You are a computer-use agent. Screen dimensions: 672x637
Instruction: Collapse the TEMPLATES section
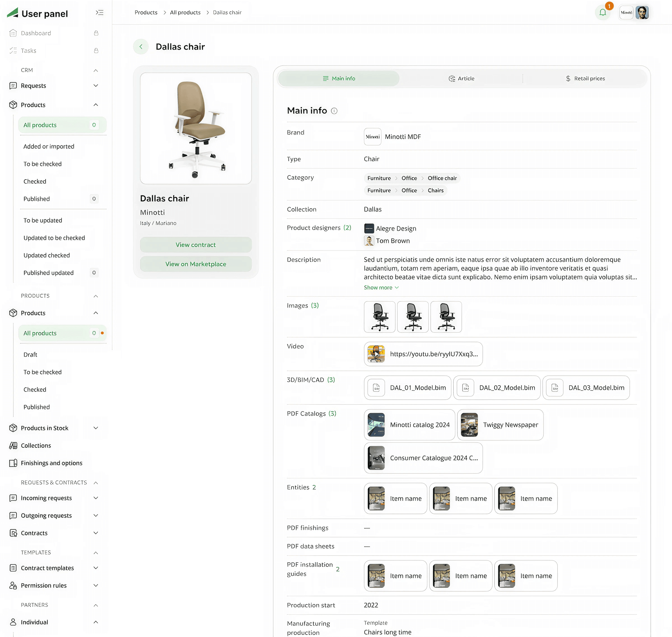tap(96, 553)
